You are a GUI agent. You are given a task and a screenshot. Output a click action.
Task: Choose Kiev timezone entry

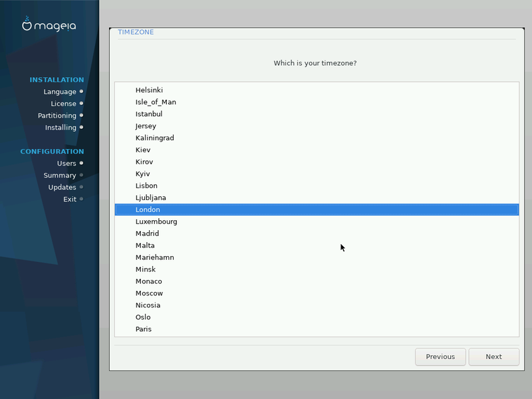pyautogui.click(x=317, y=150)
